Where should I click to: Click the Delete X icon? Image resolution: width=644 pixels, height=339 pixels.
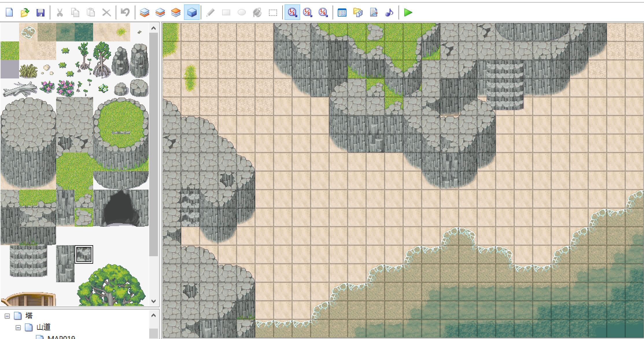tap(107, 12)
